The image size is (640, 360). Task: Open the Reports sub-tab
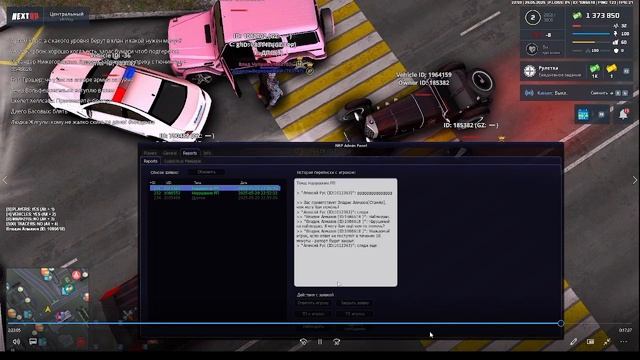[x=151, y=161]
